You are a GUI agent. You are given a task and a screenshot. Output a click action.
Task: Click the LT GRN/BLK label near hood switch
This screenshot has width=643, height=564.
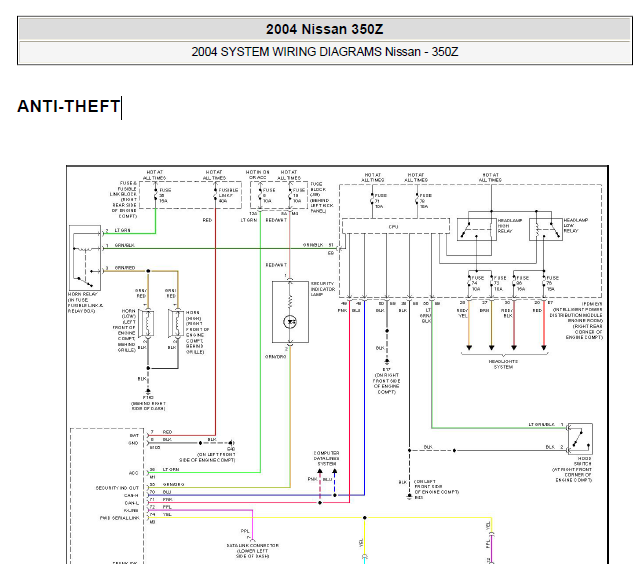point(541,425)
